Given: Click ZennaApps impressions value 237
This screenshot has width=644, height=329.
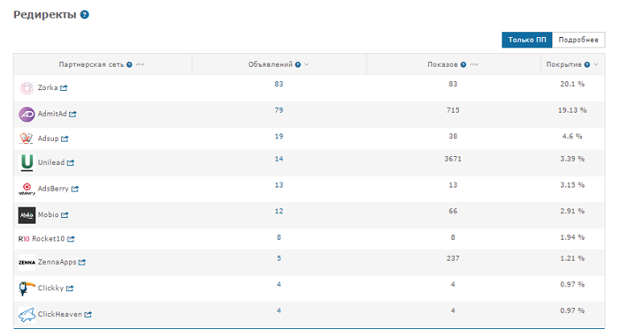Looking at the screenshot, I should pos(453,258).
